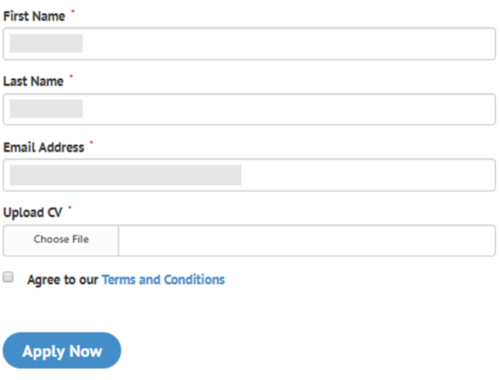500x380 pixels.
Task: Click the Upload CV label text
Action: 33,213
